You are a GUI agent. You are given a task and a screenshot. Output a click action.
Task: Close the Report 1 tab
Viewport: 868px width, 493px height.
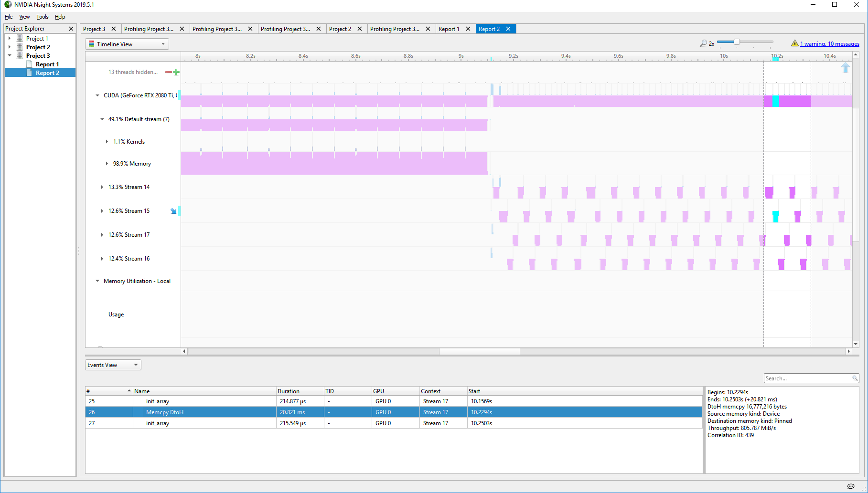[x=468, y=29]
